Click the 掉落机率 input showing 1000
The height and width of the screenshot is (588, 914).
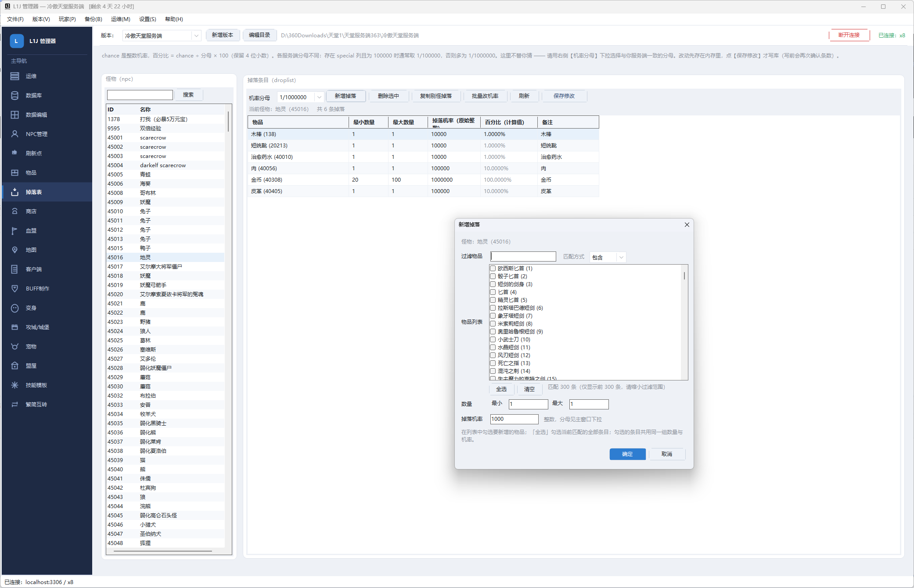tap(514, 419)
